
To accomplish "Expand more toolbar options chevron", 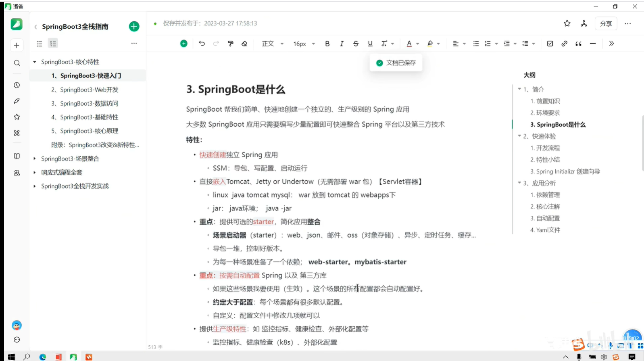I will [x=611, y=44].
